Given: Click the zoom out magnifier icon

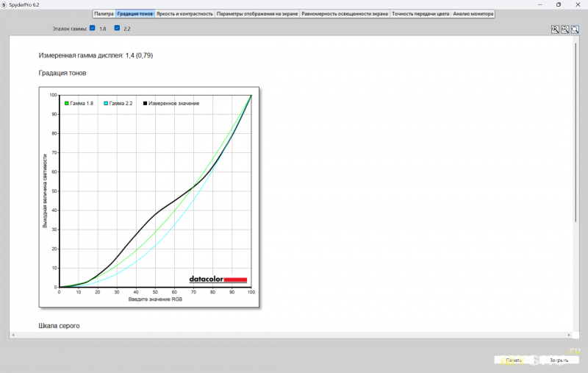Looking at the screenshot, I should click(564, 29).
